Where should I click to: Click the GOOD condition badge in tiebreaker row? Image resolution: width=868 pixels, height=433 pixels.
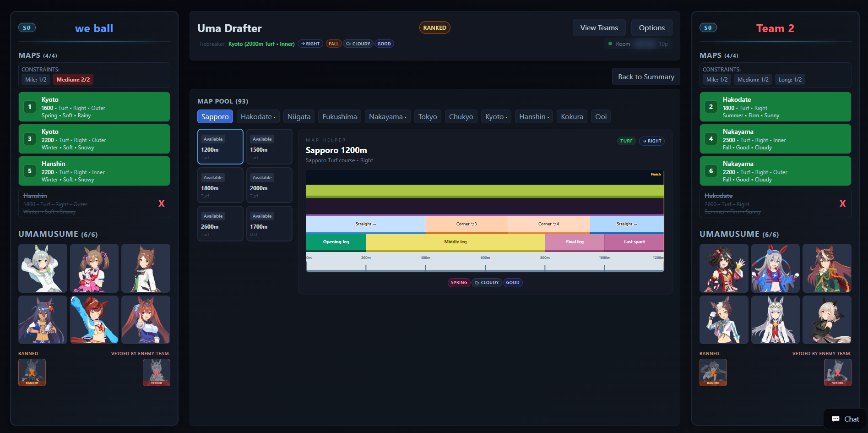coord(384,44)
